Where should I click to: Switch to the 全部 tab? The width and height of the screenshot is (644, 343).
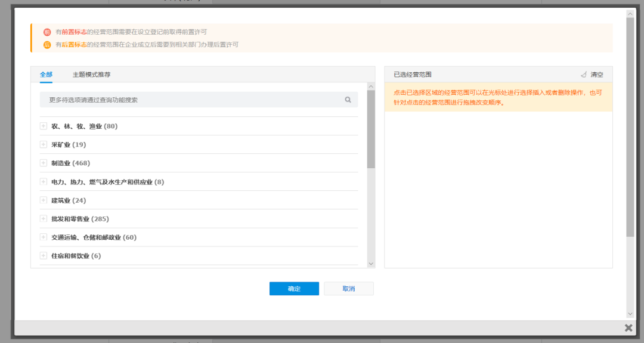coord(46,75)
